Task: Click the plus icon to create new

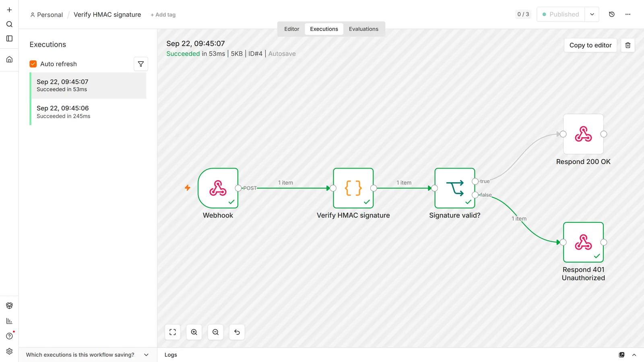Action: [9, 10]
